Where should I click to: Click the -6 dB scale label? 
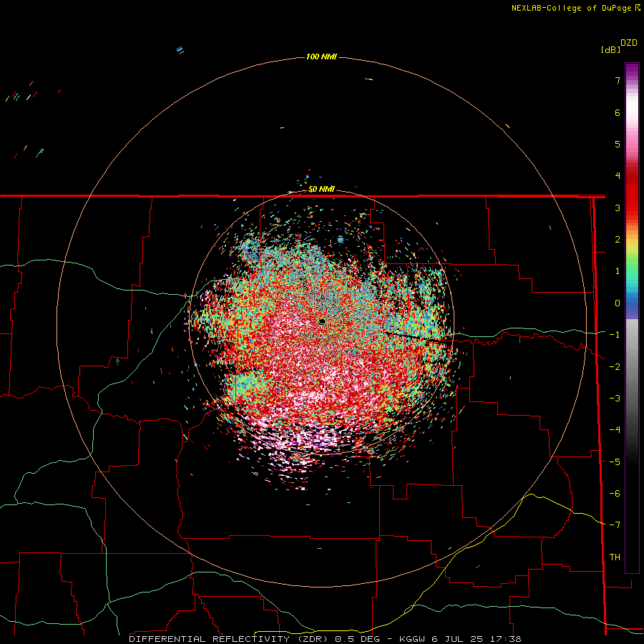click(x=615, y=494)
